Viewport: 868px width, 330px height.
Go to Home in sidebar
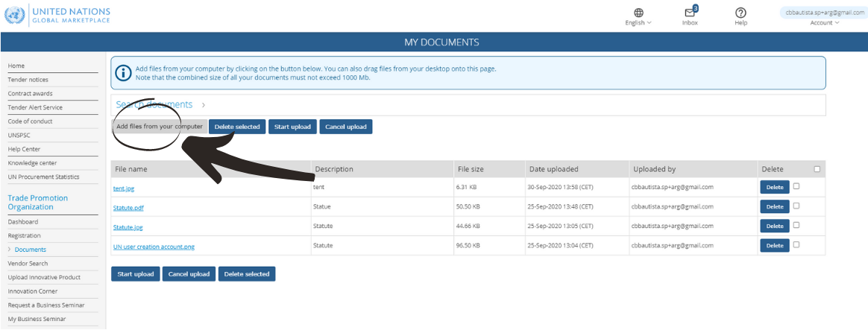click(x=16, y=66)
